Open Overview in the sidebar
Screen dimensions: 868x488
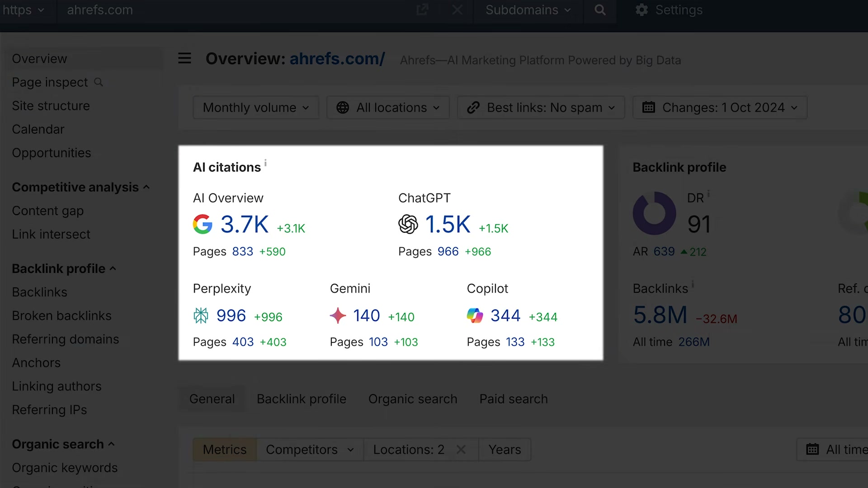(39, 59)
